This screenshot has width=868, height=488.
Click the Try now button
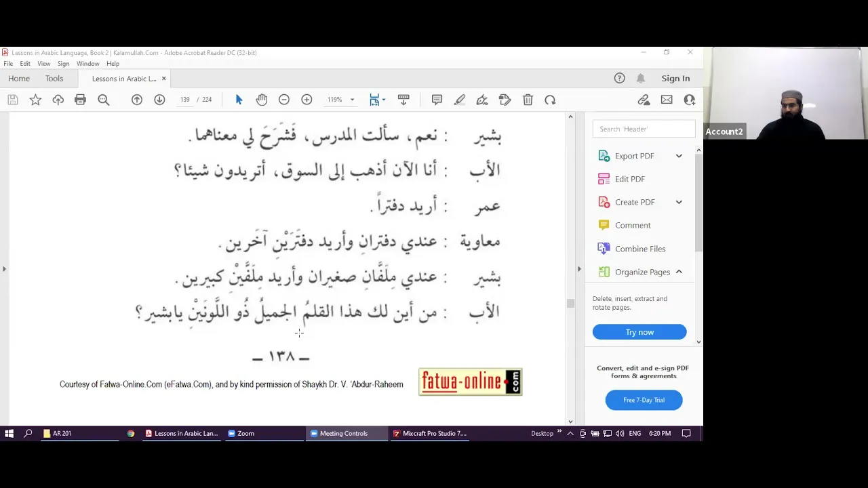(x=639, y=332)
